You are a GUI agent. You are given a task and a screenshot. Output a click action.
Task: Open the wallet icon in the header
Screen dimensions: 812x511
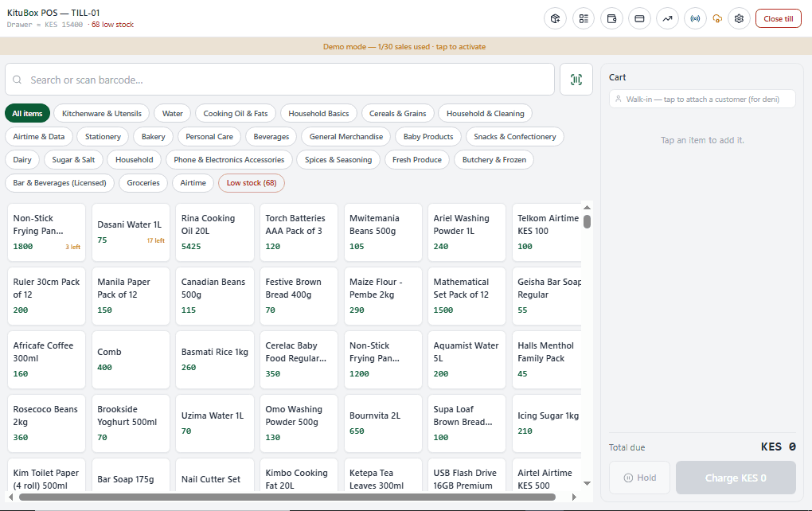[611, 18]
